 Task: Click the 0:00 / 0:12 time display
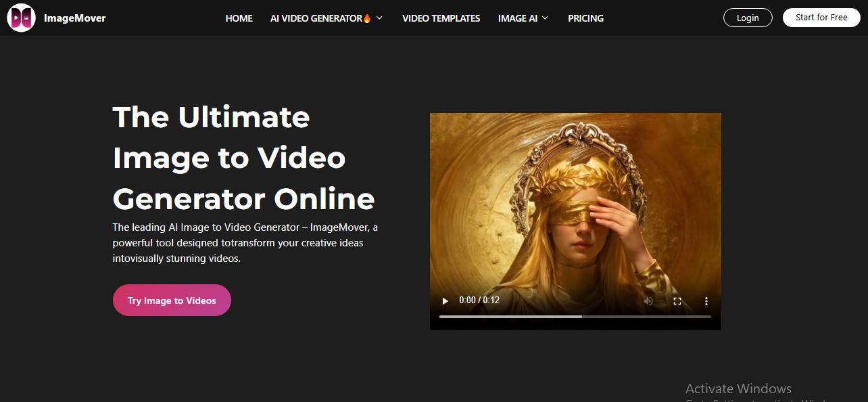479,300
